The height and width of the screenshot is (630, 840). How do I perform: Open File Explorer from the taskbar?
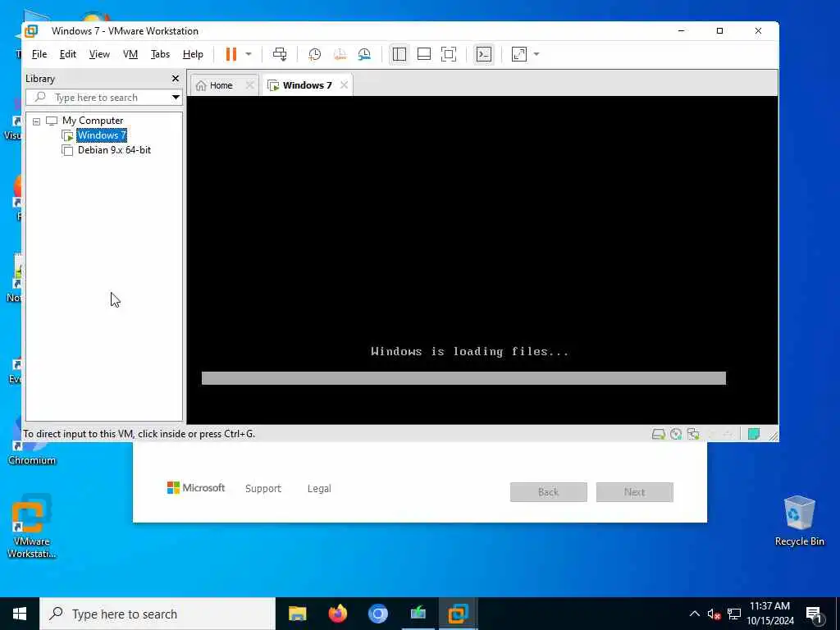[297, 614]
